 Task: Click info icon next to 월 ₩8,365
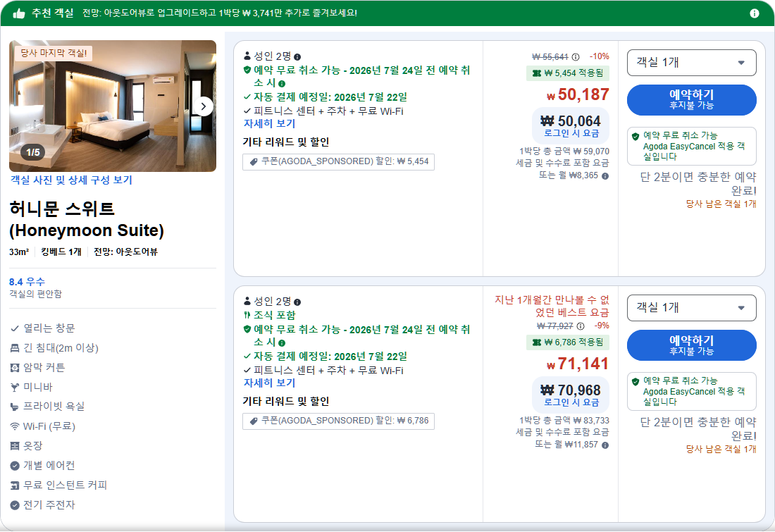click(605, 176)
